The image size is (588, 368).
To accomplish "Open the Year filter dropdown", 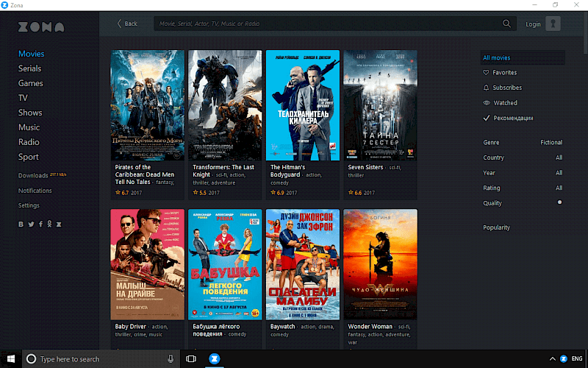I will [x=523, y=173].
